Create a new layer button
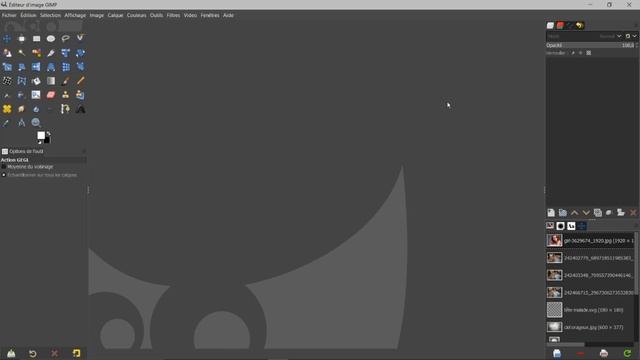Screen dimensions: 640x360 (551, 213)
